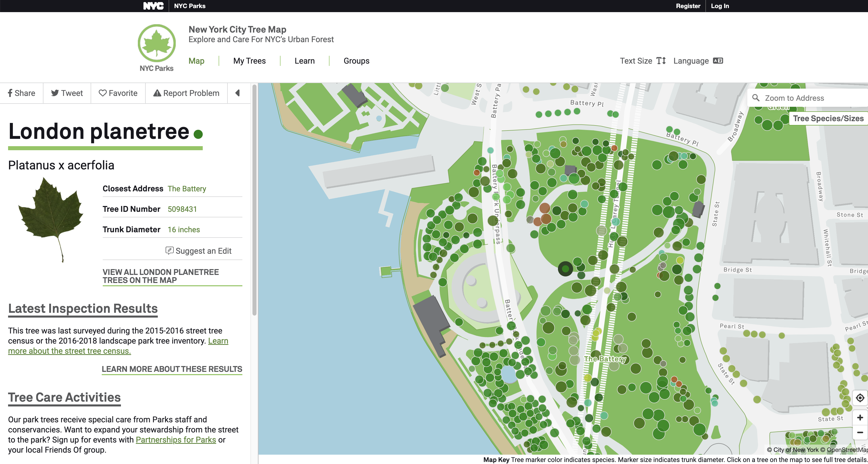Share the tree on Facebook
Screen dimensions: 868x464
coord(21,93)
